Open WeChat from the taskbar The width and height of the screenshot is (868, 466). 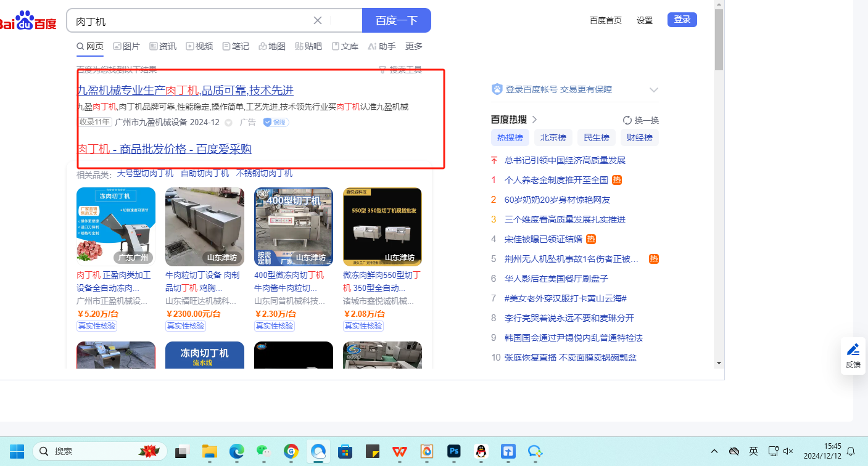(264, 451)
